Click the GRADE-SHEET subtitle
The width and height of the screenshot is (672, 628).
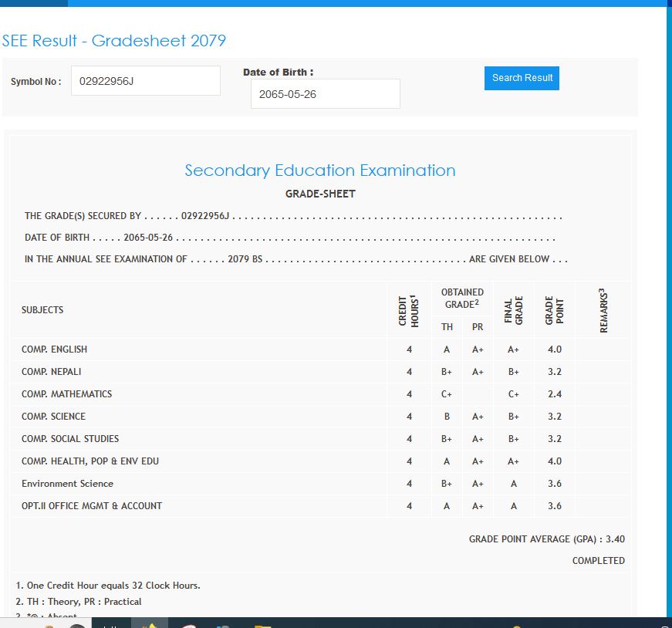pos(320,194)
